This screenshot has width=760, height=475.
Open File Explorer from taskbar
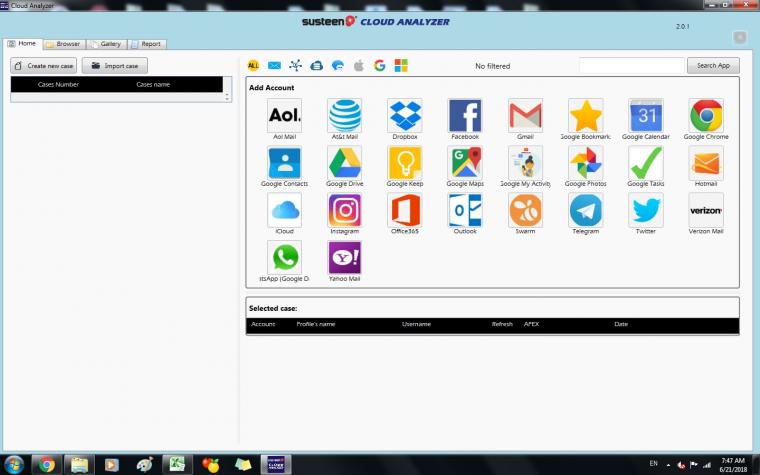[79, 465]
